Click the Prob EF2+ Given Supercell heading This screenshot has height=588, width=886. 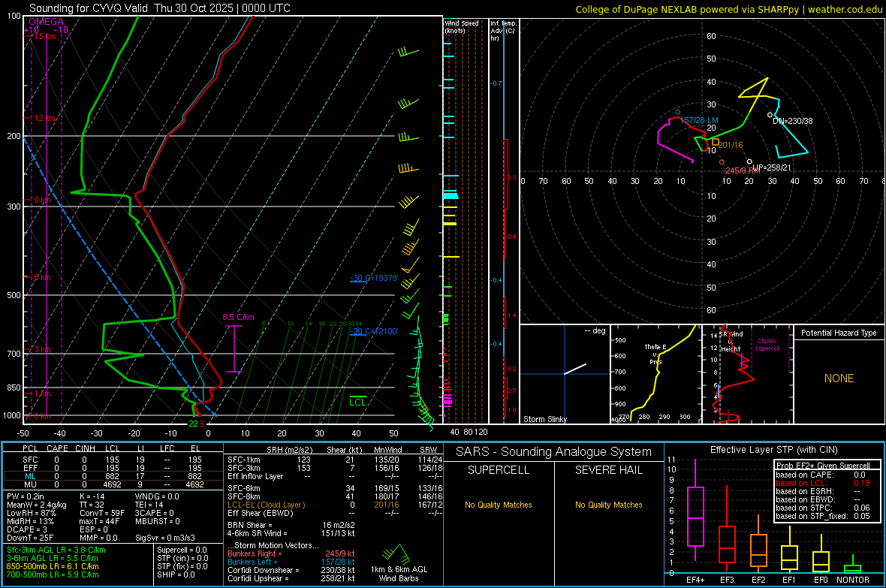click(x=823, y=466)
